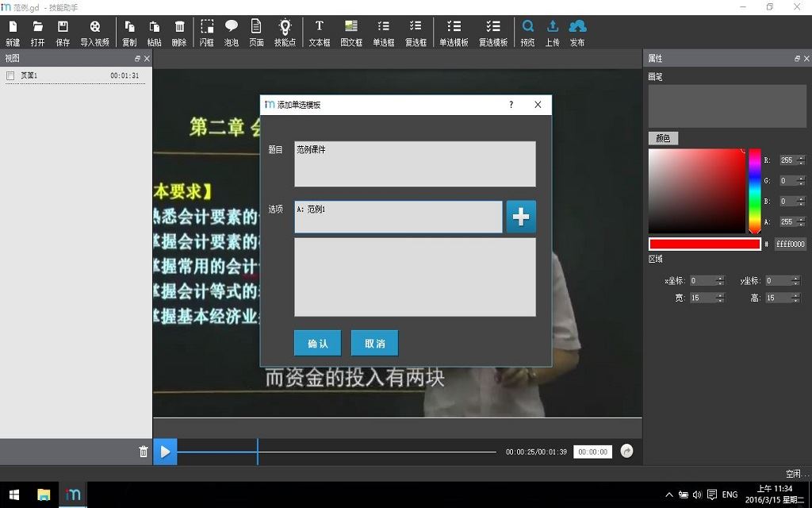Click the 取消 cancel button

click(x=374, y=343)
